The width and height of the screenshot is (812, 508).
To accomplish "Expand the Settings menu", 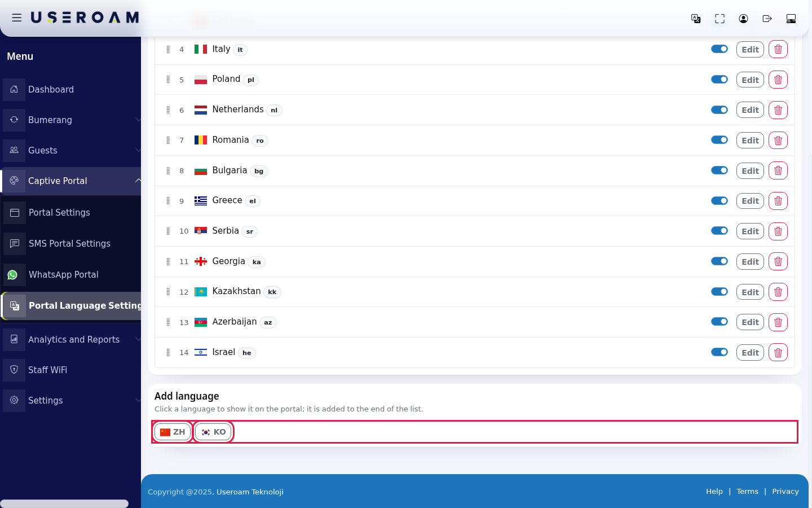I will (x=70, y=400).
